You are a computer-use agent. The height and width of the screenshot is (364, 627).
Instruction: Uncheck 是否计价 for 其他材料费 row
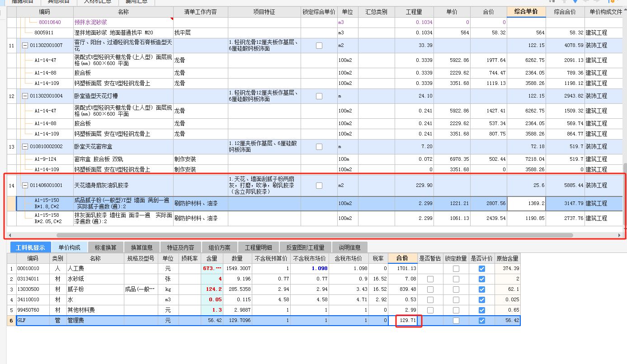481,310
